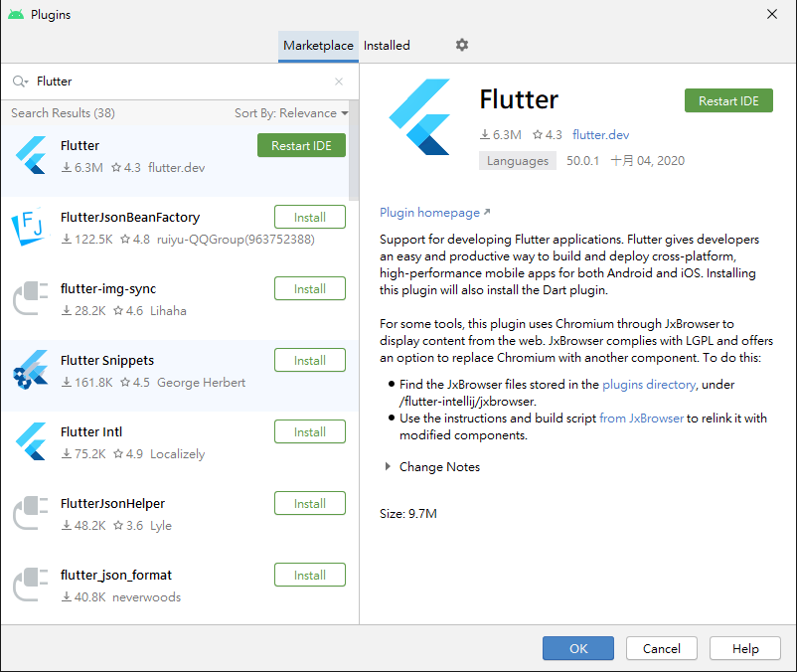The image size is (797, 672).
Task: Click the OK button
Action: (578, 648)
